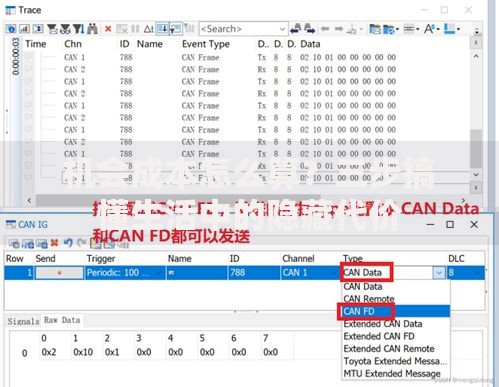Click raw data byte 1 value 0x10
This screenshot has height=387, width=499.
[x=83, y=352]
